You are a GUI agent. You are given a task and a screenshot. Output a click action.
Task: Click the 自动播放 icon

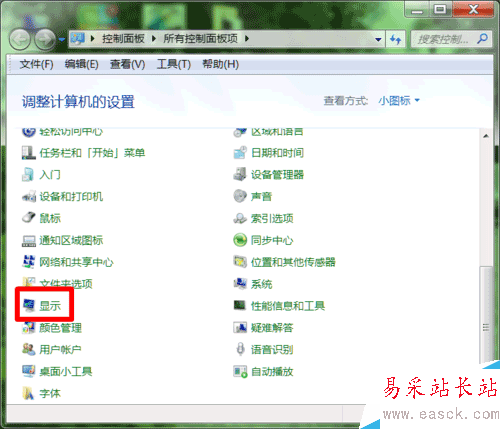(x=240, y=371)
